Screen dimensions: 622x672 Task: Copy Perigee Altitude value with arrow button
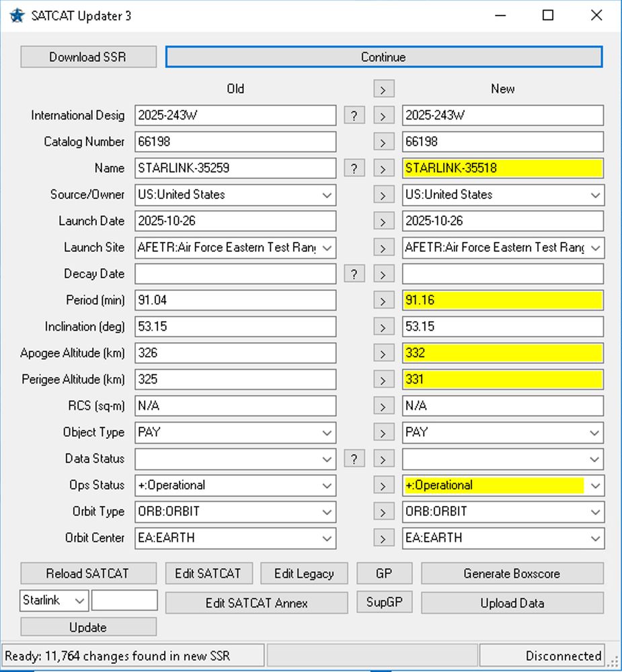point(384,380)
